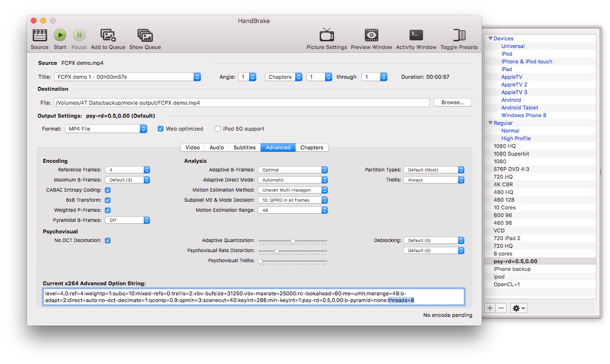Viewport: 610px width, 364px height.
Task: Switch to the Audio tab
Action: [217, 147]
